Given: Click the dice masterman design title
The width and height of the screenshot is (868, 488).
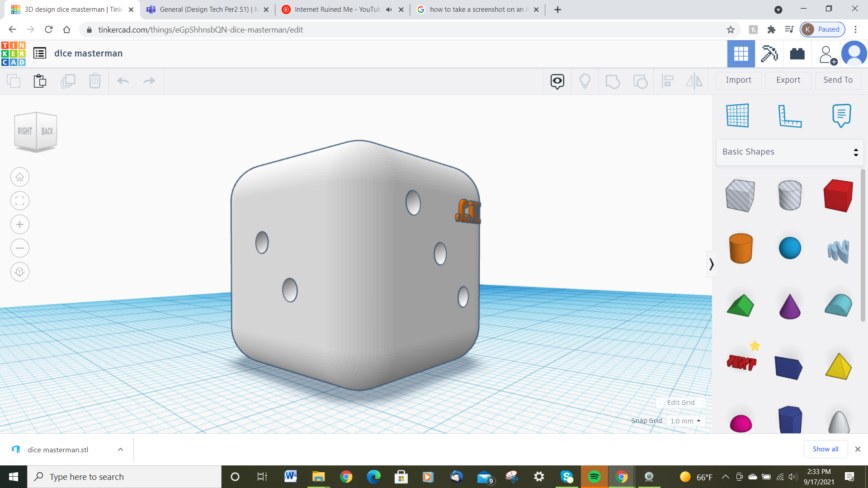Looking at the screenshot, I should pyautogui.click(x=89, y=53).
